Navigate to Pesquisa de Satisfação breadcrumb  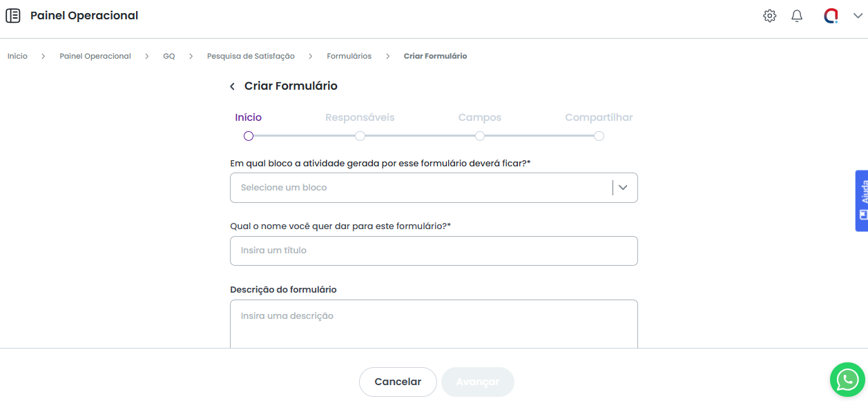[x=251, y=56]
